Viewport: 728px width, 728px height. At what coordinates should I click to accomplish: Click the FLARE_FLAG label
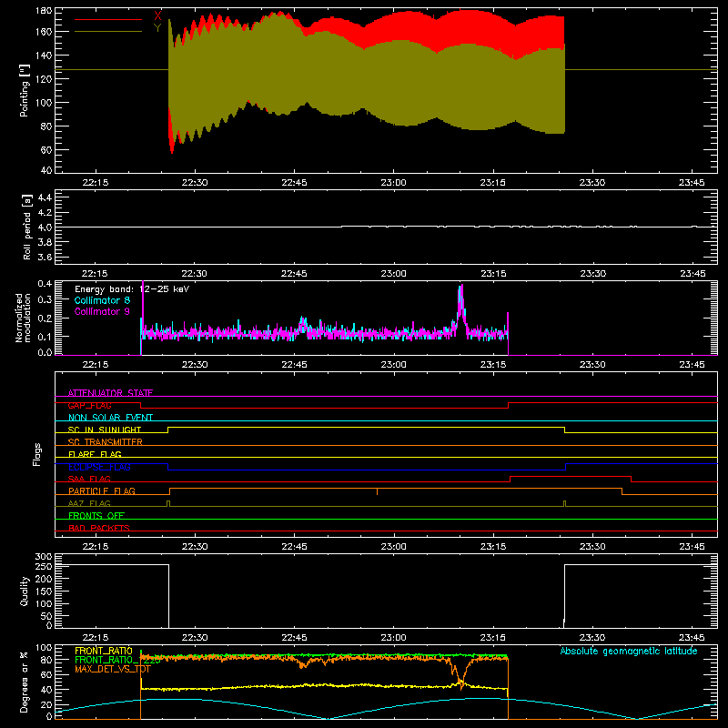tap(95, 454)
